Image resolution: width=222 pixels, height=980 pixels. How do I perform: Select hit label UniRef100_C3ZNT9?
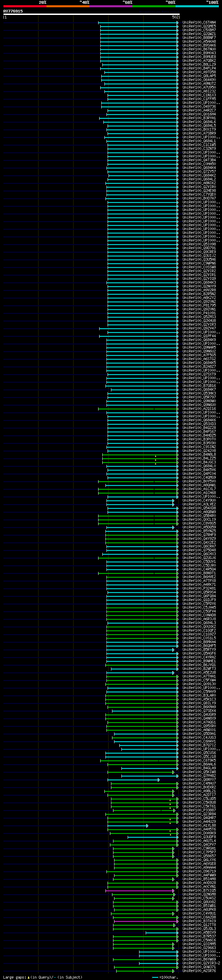click(199, 149)
